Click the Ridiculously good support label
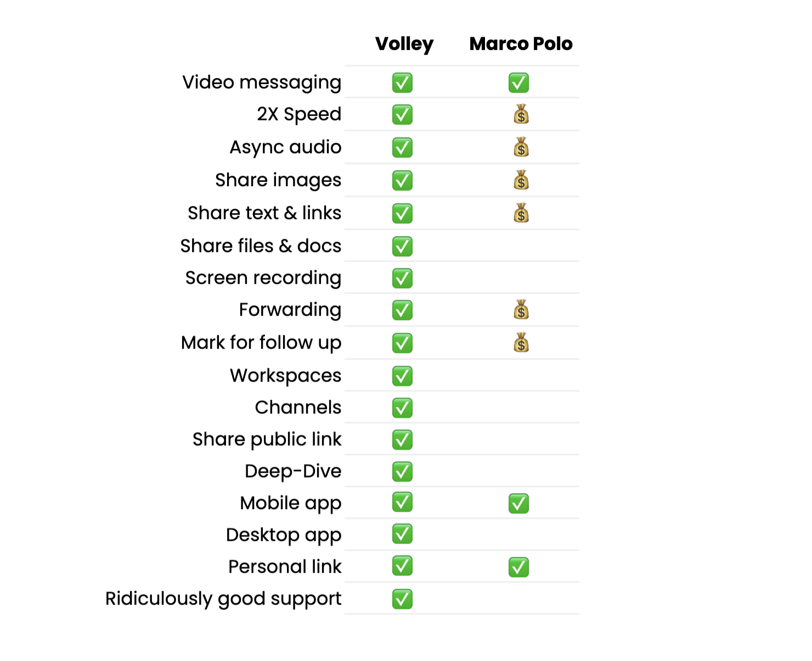This screenshot has height=661, width=812. coord(223,599)
